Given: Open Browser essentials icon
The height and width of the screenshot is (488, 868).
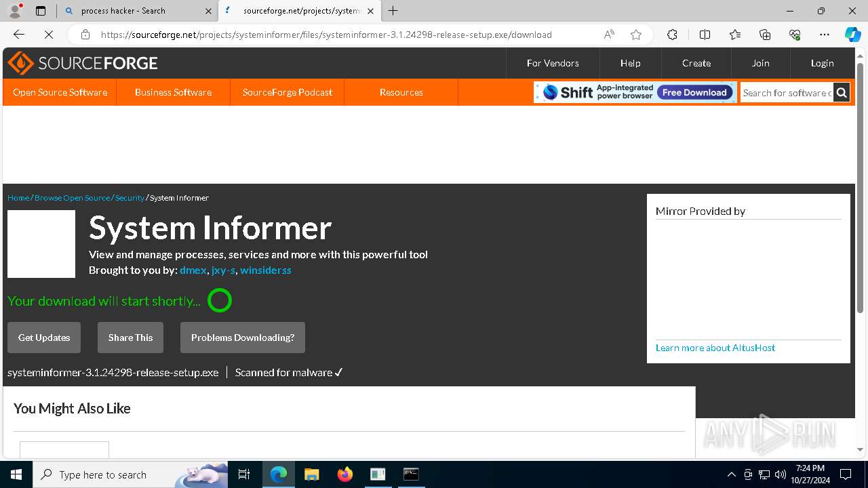Looking at the screenshot, I should tap(795, 35).
